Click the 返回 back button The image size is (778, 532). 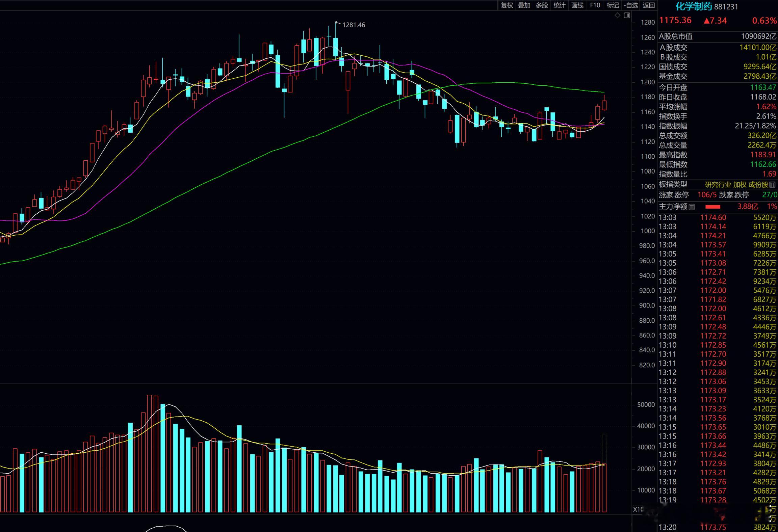point(648,5)
